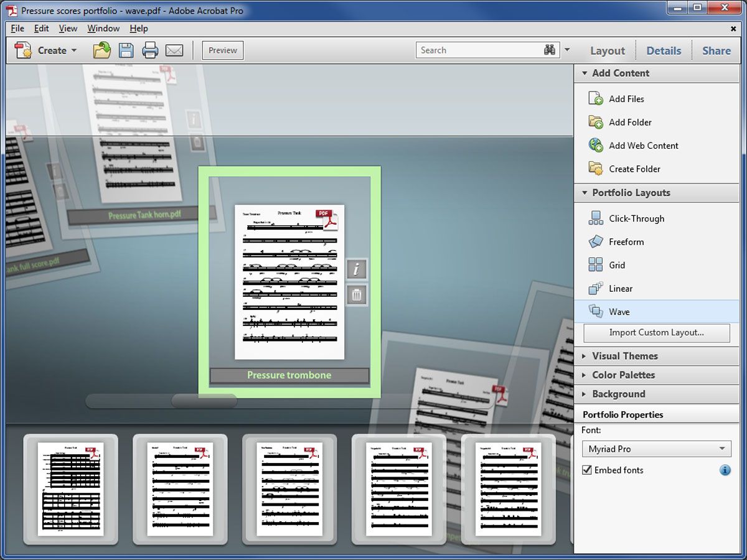Select the highlighted third filmstrip thumbnail
Screen dimensions: 747x560
289,489
